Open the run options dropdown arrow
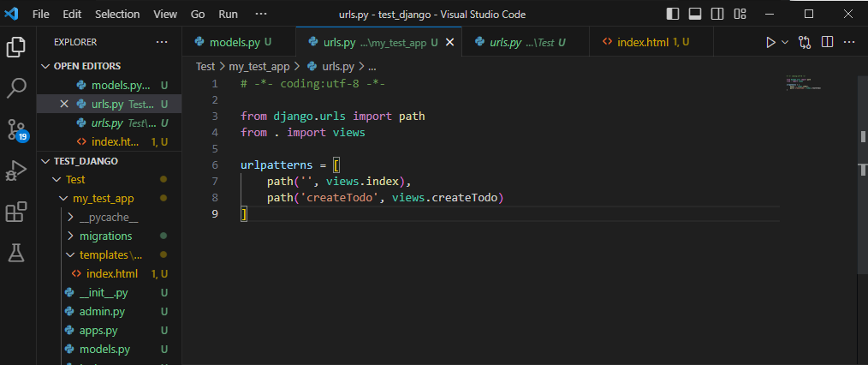Image resolution: width=868 pixels, height=365 pixels. (785, 42)
